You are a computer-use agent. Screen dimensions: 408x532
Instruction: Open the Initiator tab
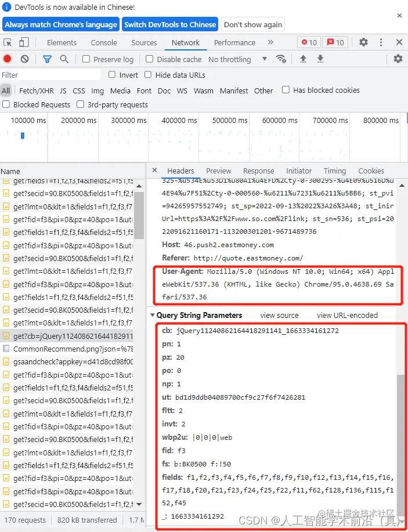[x=299, y=171]
